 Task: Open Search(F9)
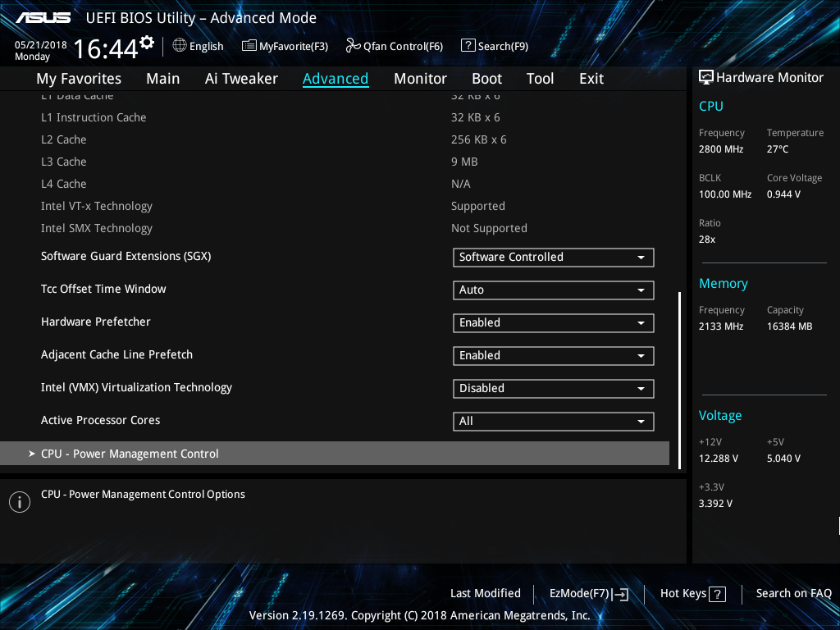click(x=495, y=46)
